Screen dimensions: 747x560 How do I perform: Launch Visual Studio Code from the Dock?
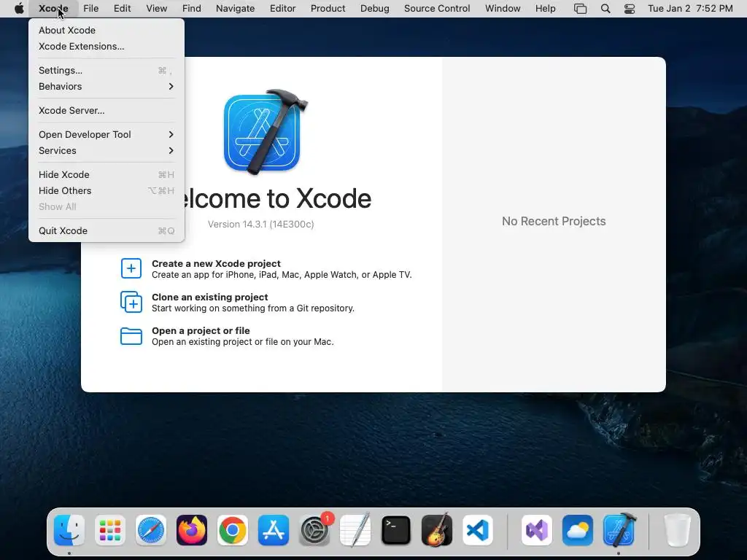coord(478,530)
